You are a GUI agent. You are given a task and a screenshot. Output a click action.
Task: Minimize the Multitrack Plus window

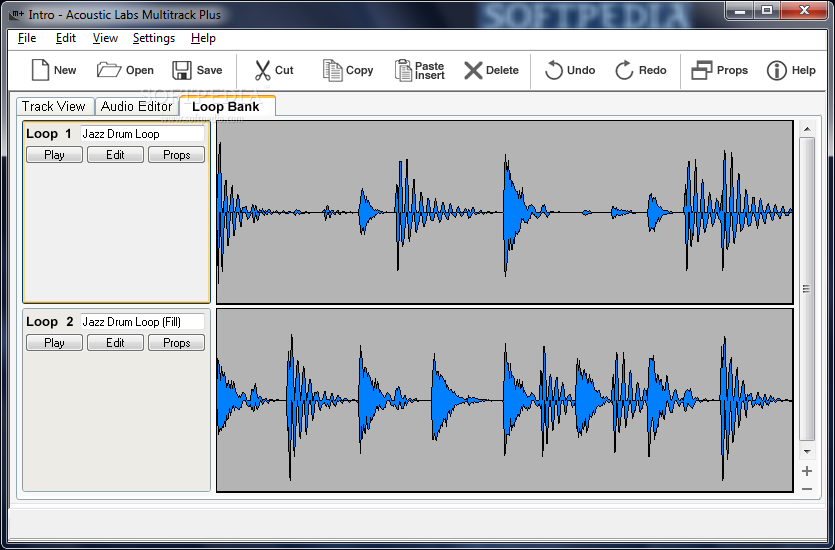pos(740,9)
